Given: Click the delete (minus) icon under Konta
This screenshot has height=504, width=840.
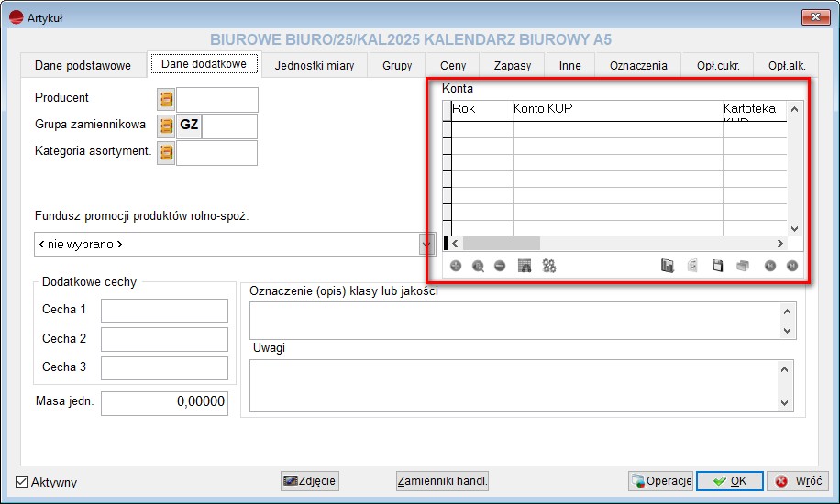Looking at the screenshot, I should point(500,266).
